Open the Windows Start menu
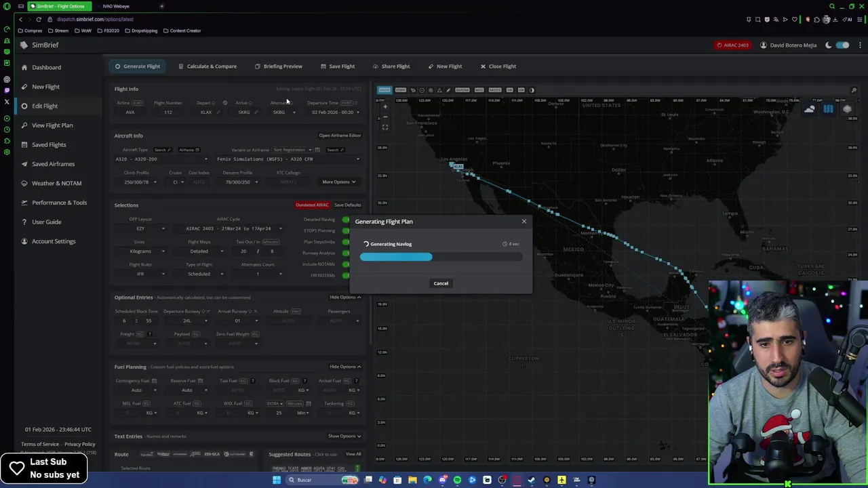The width and height of the screenshot is (868, 488). (277, 481)
